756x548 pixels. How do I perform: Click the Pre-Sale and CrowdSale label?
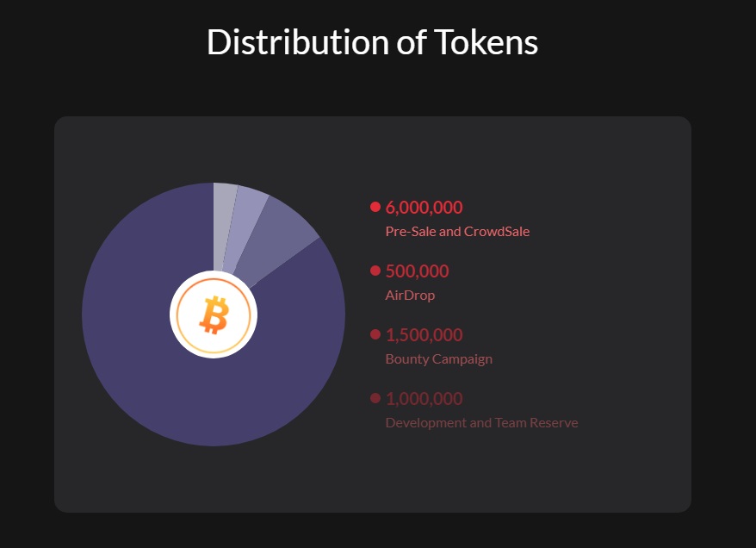click(x=457, y=232)
